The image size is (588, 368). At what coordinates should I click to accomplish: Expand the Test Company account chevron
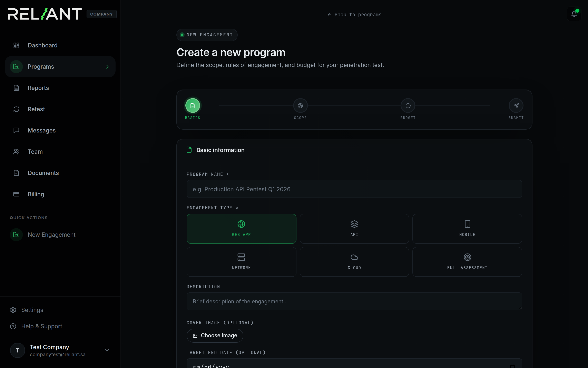pos(107,350)
